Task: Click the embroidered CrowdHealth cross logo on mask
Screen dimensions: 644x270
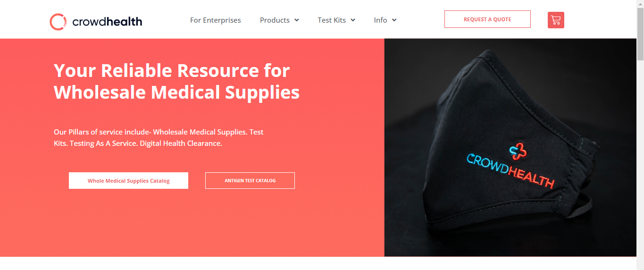Action: [x=517, y=151]
